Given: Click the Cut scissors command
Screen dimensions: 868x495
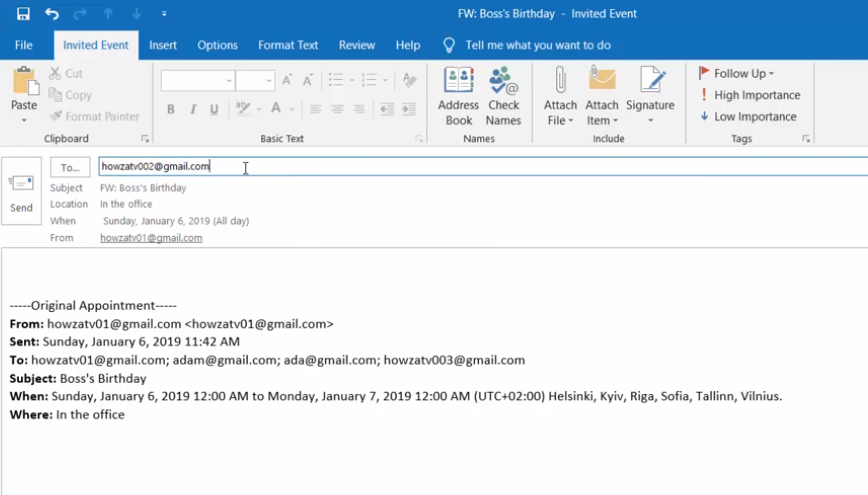Looking at the screenshot, I should (66, 73).
